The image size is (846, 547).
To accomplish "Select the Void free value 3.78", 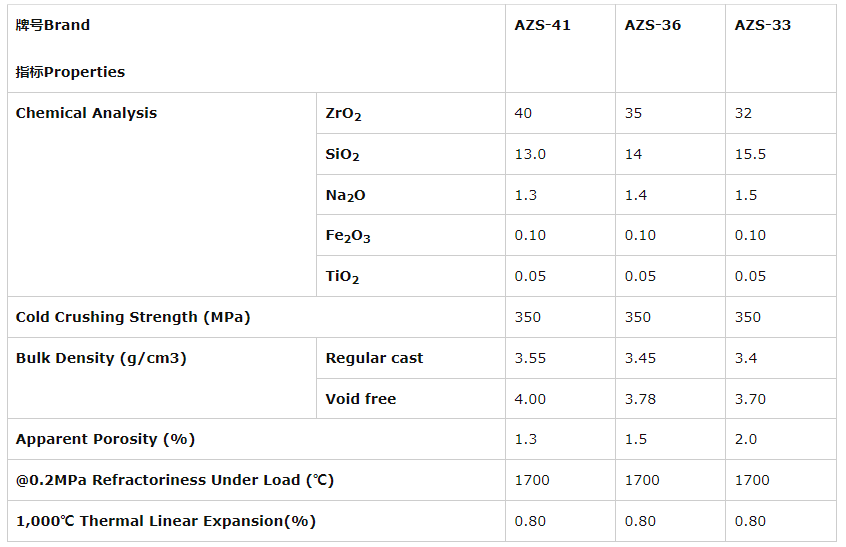I will pos(641,399).
